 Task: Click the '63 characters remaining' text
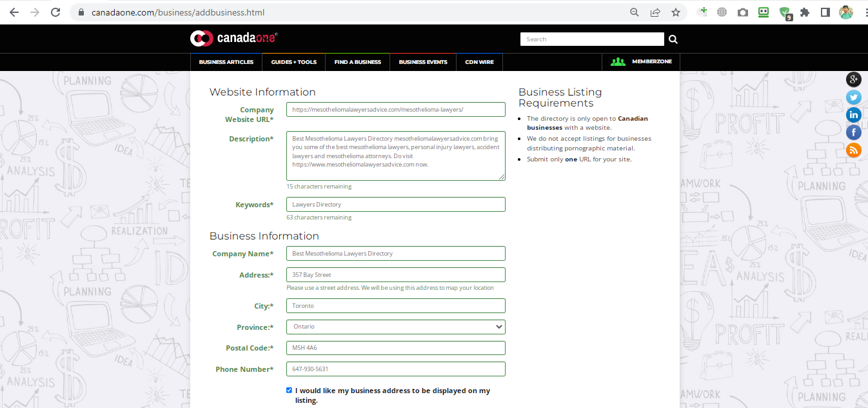coord(319,218)
